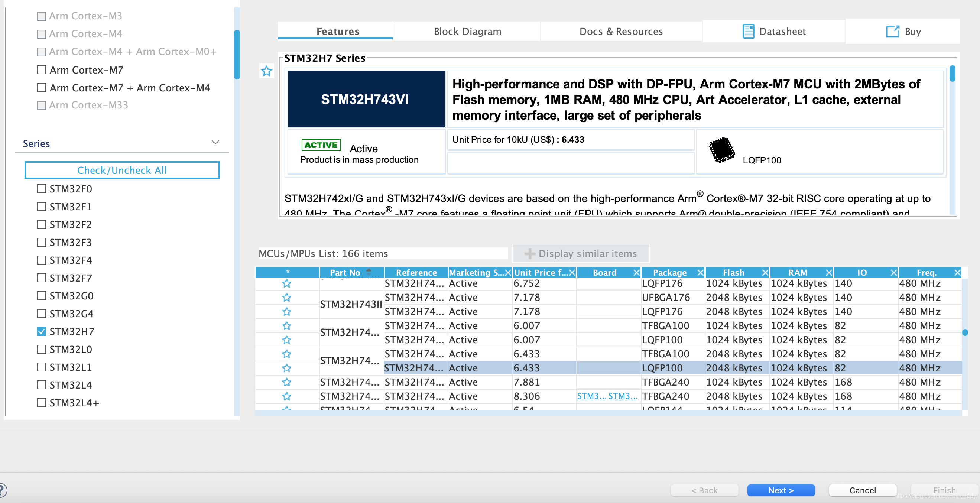
Task: Remove the Flash column via X icon
Action: [x=765, y=273]
